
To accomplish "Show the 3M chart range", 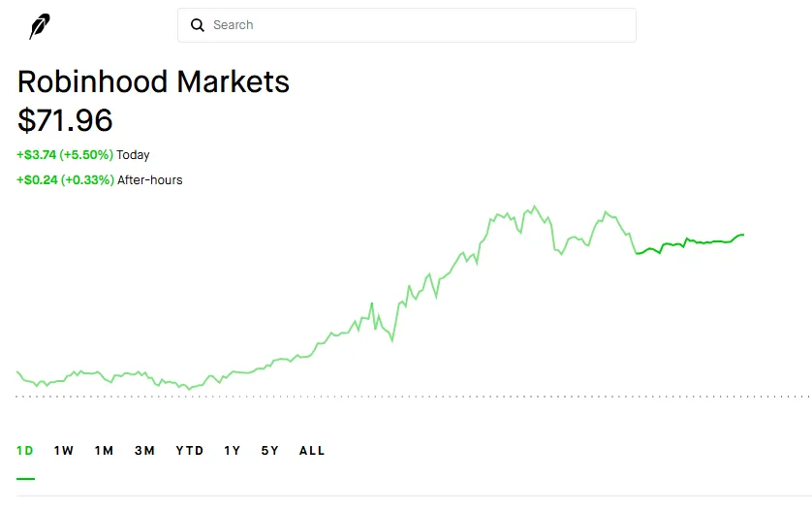I will point(144,450).
